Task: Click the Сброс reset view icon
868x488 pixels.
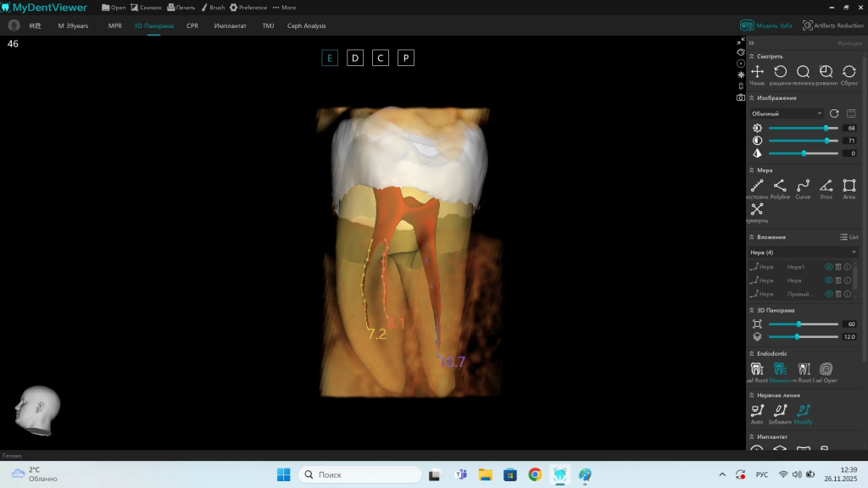Action: point(849,73)
